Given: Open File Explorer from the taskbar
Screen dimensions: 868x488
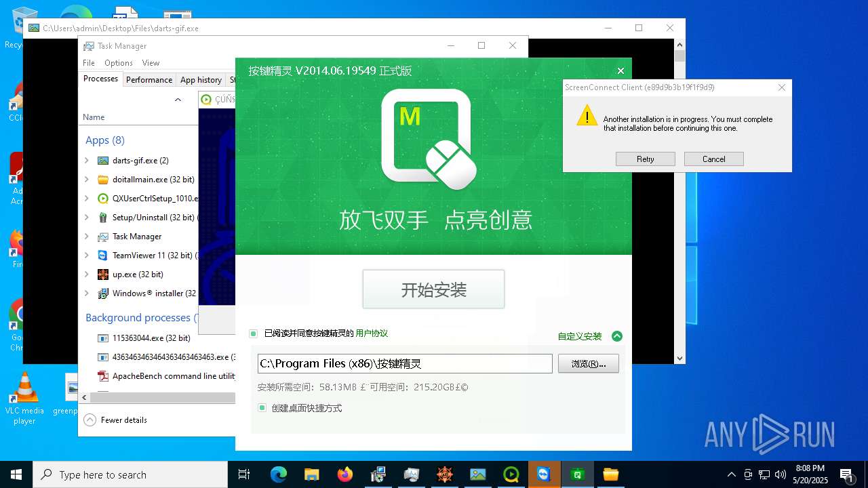Looking at the screenshot, I should coord(312,474).
